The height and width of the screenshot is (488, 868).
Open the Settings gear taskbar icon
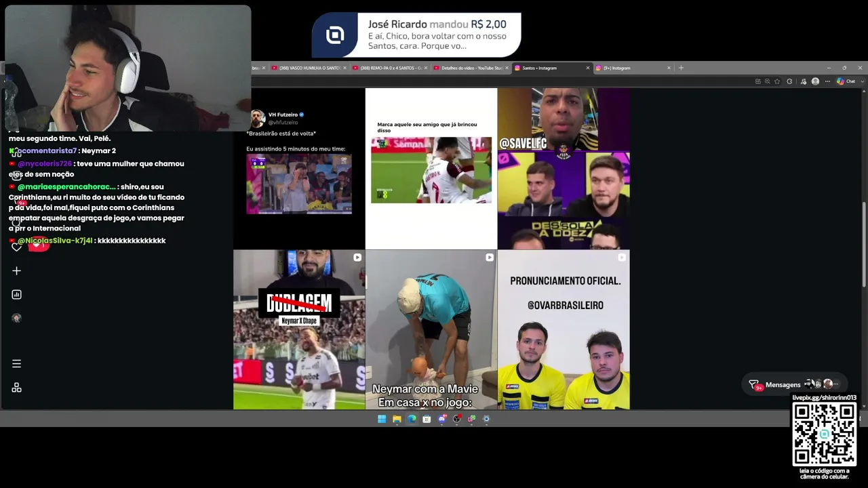click(x=486, y=419)
